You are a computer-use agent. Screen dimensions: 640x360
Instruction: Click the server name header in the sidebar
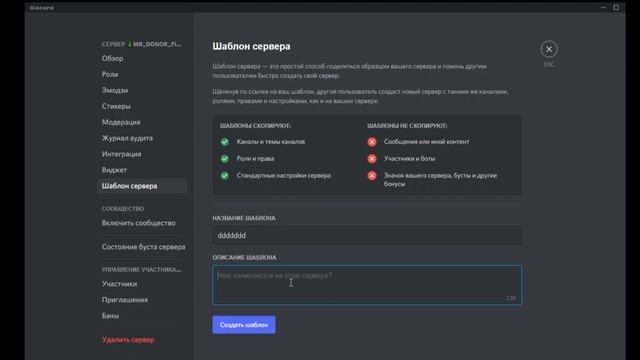141,44
